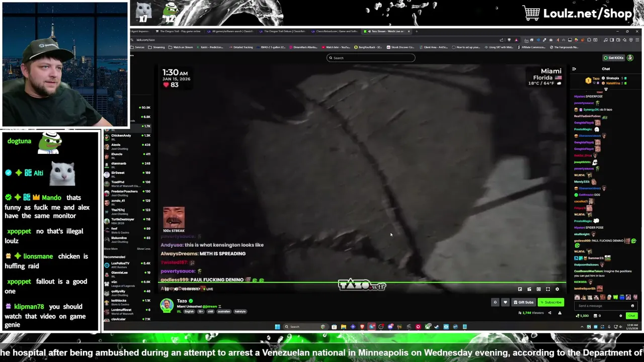Switch to the ClassicReload Game and Software tab

click(x=335, y=31)
